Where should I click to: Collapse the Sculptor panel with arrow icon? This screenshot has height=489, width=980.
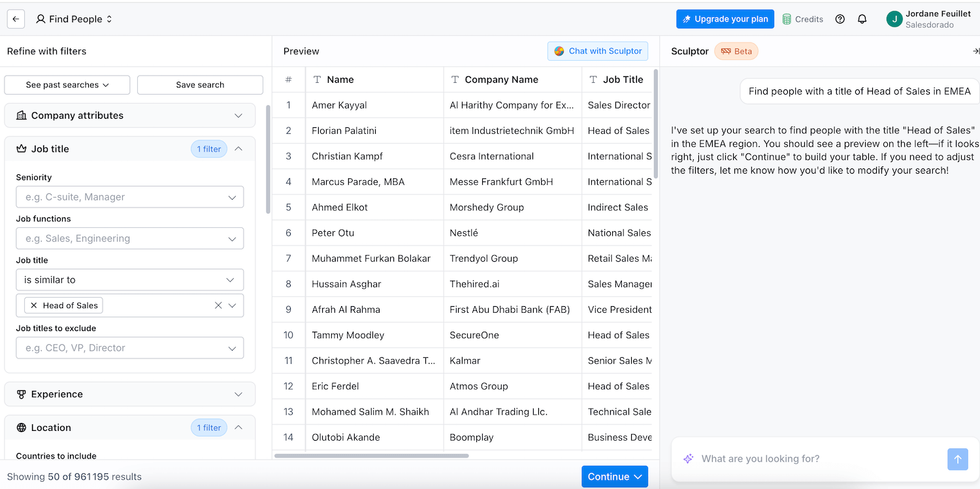[x=975, y=51]
